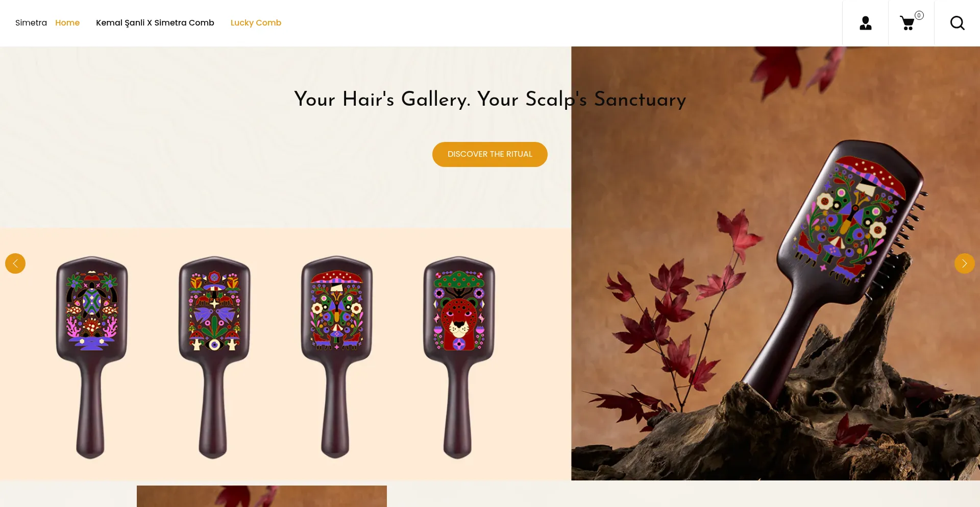Select the red leopard design comb
Viewport: 980px width, 507px height.
459,357
